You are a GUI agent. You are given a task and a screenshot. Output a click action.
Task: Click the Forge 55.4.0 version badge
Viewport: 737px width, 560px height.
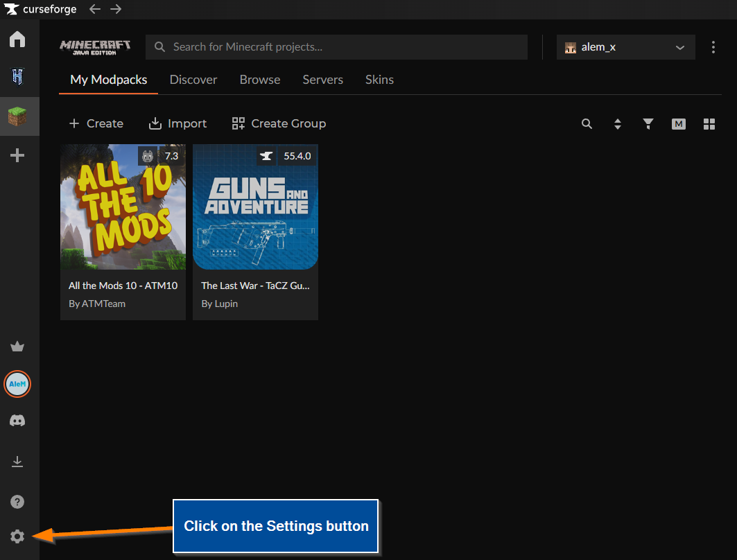point(286,156)
